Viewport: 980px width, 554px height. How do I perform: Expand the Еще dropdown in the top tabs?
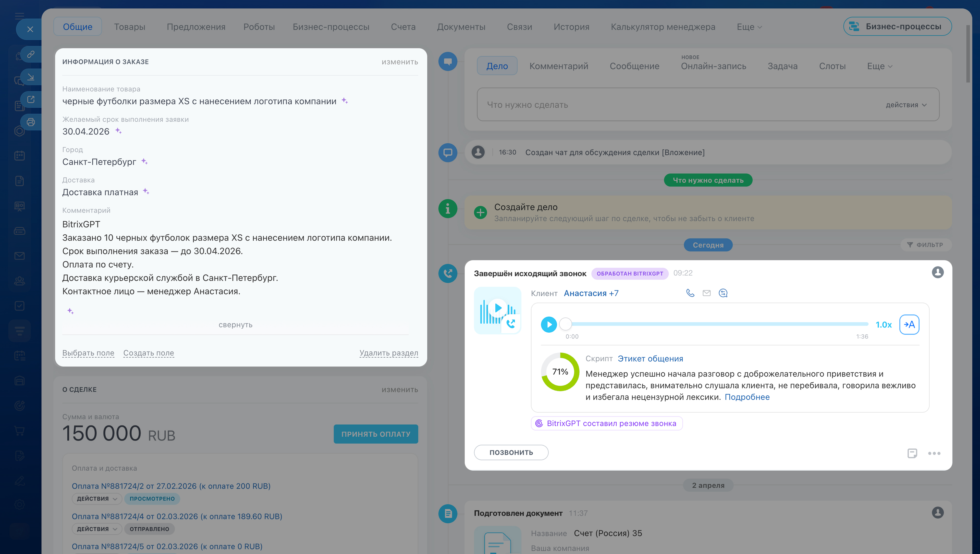click(749, 27)
